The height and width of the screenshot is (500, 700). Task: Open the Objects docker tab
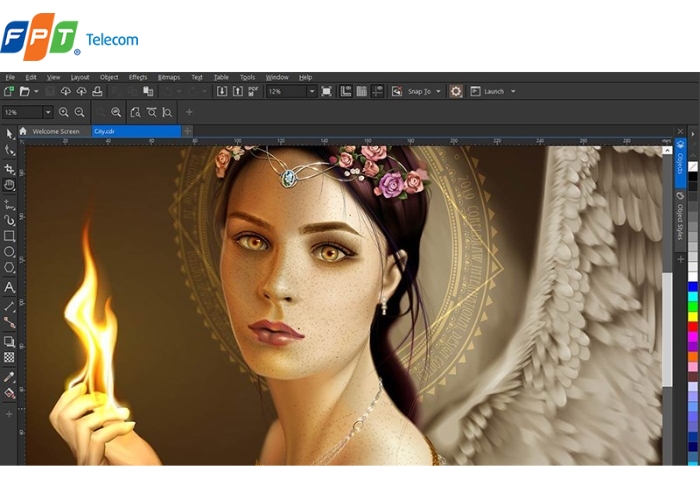click(x=680, y=162)
